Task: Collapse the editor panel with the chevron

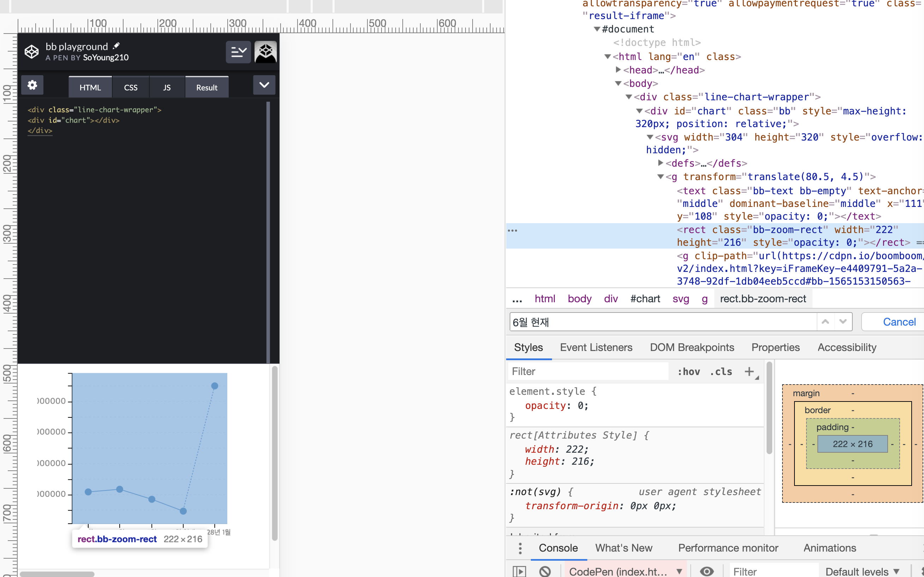Action: pyautogui.click(x=264, y=85)
